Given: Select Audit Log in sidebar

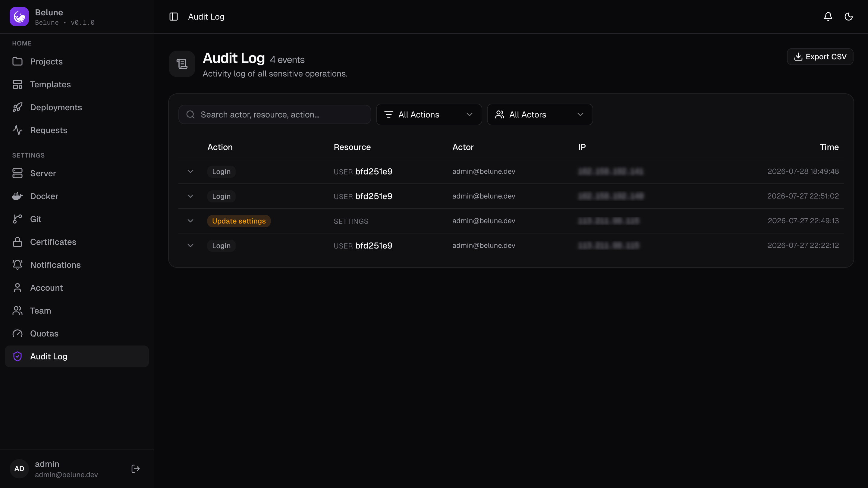Looking at the screenshot, I should click(77, 356).
